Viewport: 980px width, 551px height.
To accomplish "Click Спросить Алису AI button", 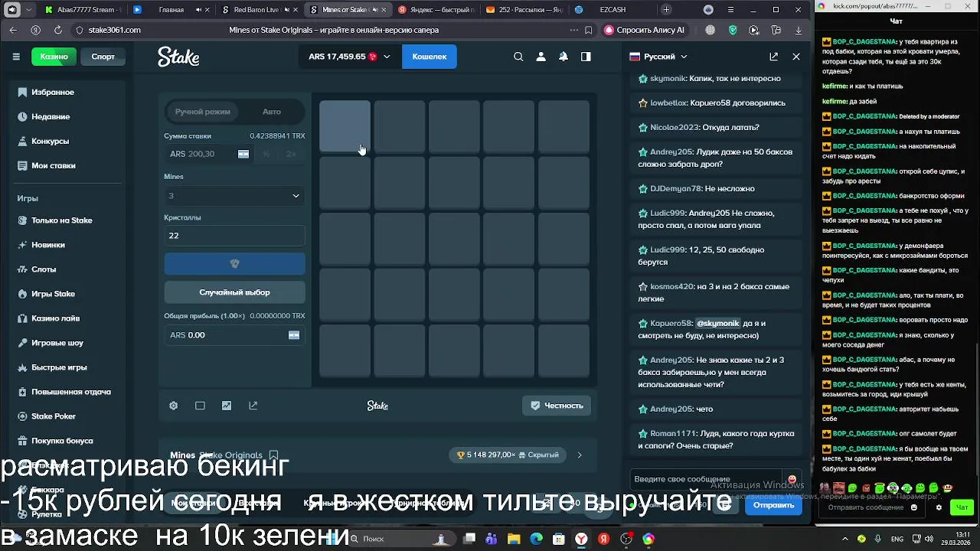I will tap(644, 30).
